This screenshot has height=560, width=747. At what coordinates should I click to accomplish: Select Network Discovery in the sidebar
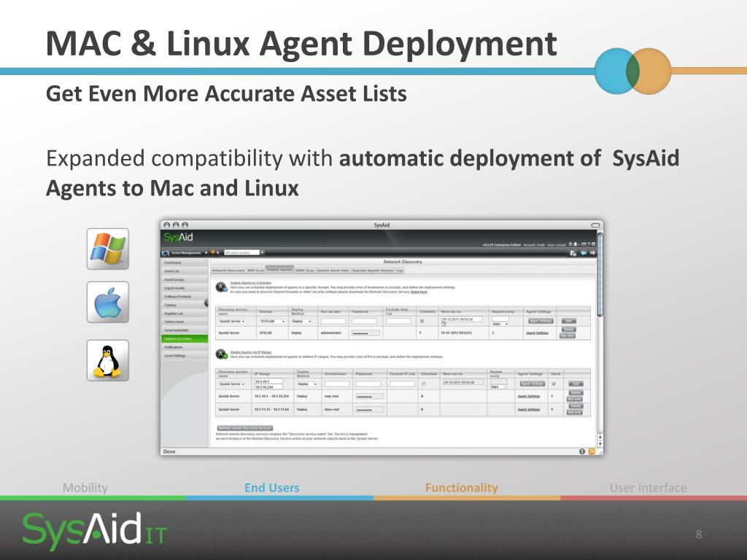point(185,339)
